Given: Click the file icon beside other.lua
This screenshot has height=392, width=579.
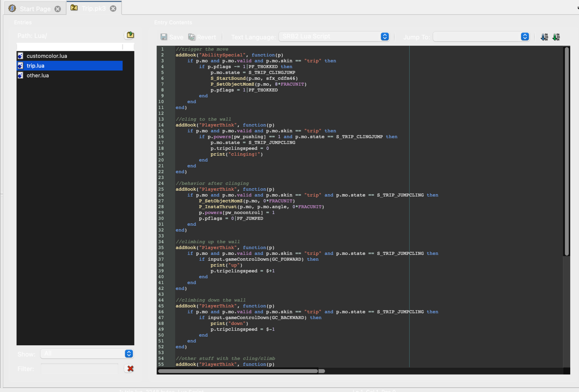Looking at the screenshot, I should pos(20,75).
